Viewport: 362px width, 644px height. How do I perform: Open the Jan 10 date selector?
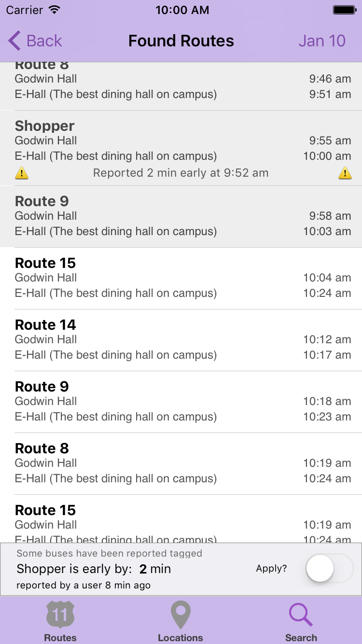[x=322, y=41]
